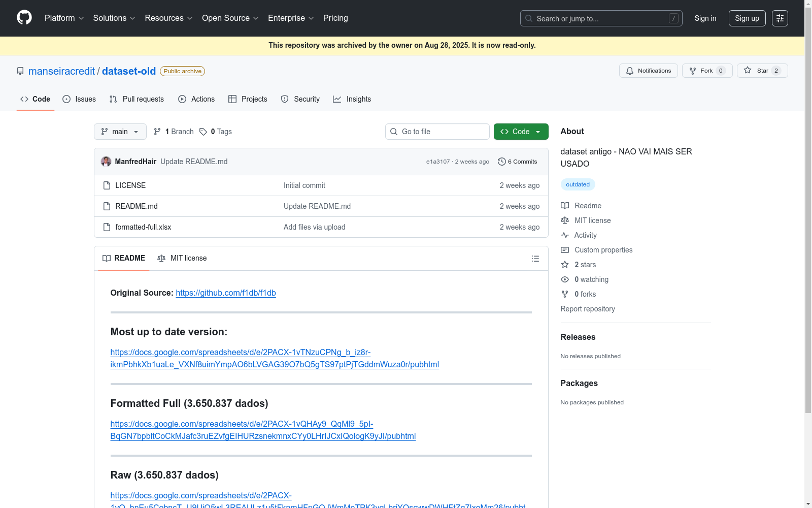View the 6 Commits history
Viewport: 812px width, 508px height.
pos(518,162)
